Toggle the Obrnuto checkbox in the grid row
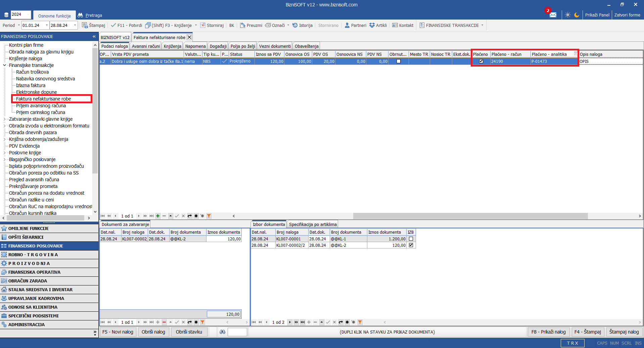Image resolution: width=644 pixels, height=348 pixels. (x=399, y=61)
